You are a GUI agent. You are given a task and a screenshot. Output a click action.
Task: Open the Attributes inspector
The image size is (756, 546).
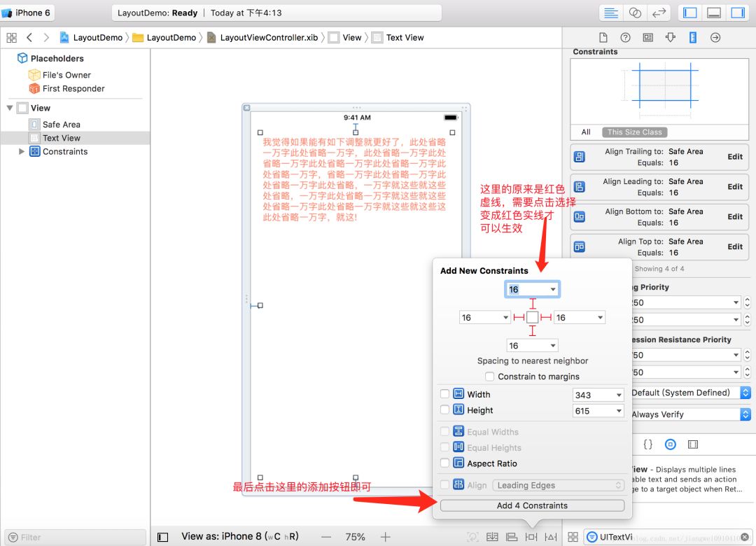pos(670,38)
